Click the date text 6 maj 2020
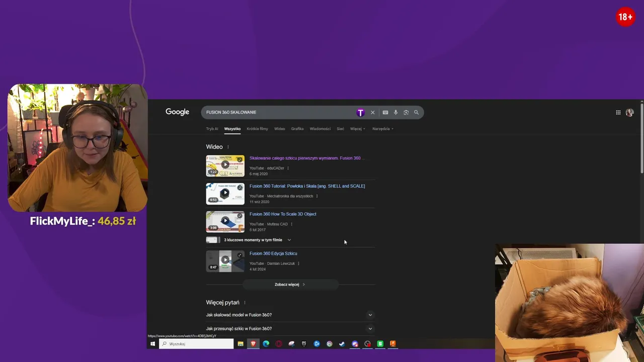 [259, 174]
